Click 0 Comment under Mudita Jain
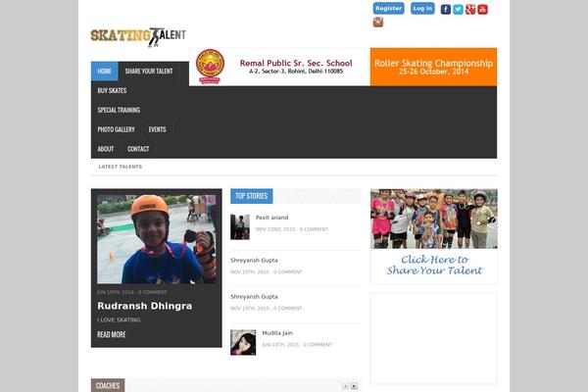 click(x=318, y=345)
